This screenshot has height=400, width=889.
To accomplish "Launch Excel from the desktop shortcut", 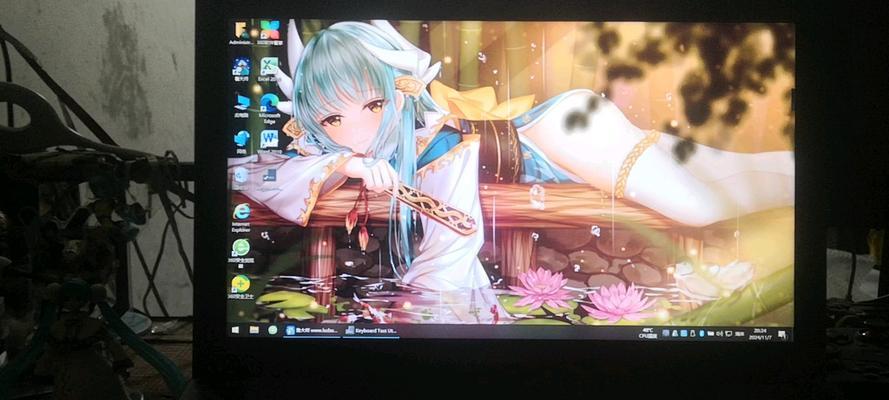I will tap(269, 69).
